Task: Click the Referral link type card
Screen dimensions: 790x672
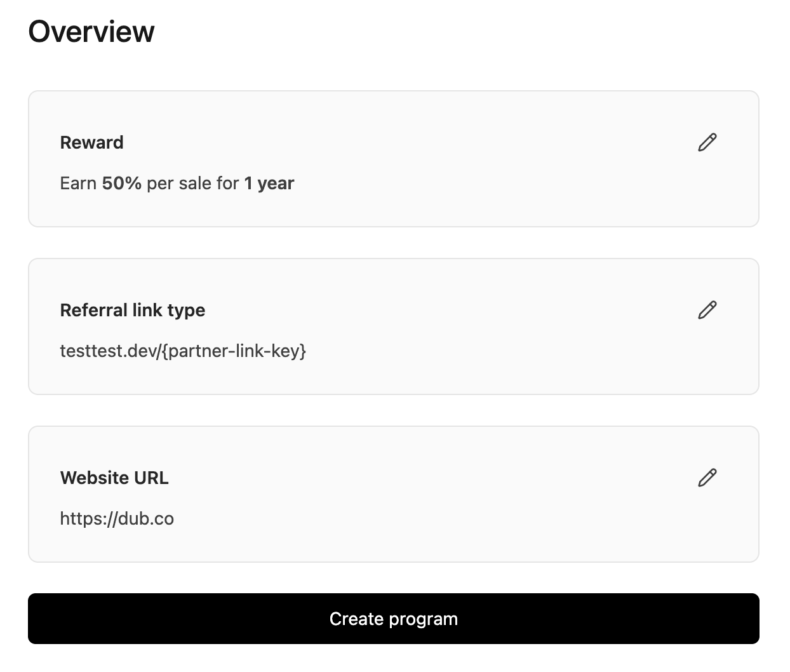Action: pos(394,326)
